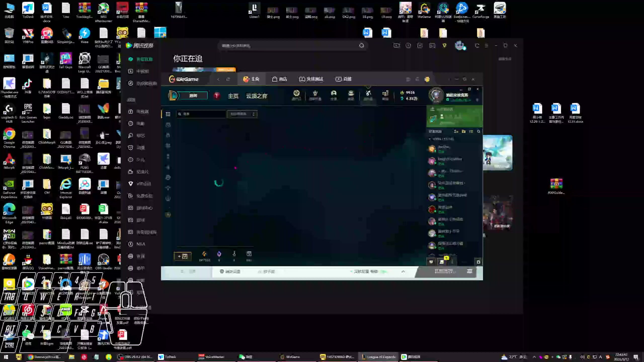The width and height of the screenshot is (644, 362).
Task: Open the hamburger menu in WeGame bottom bar
Action: [x=470, y=271]
